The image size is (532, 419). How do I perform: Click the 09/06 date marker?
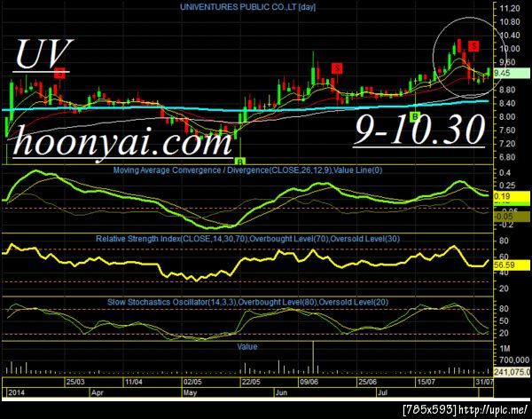[x=309, y=382]
